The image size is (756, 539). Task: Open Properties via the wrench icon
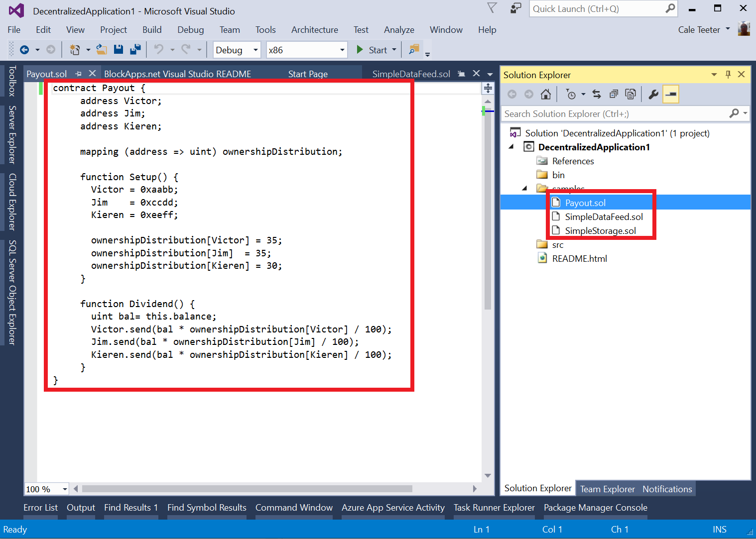point(653,94)
